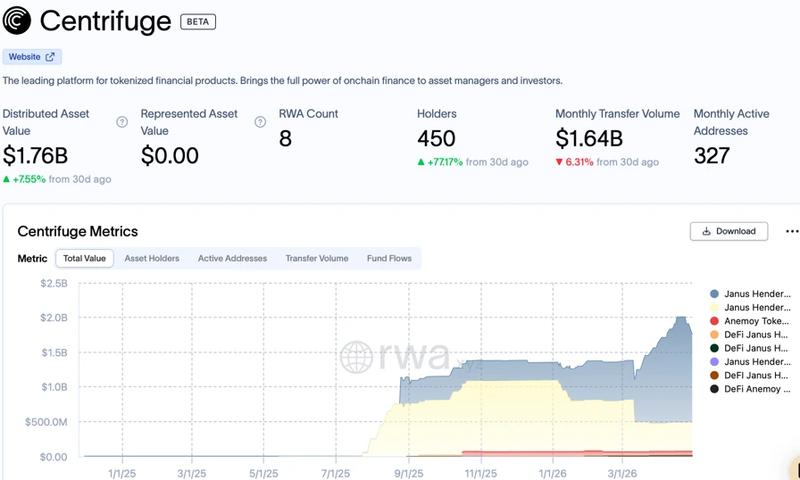The width and height of the screenshot is (800, 480).
Task: Show the Transfer Volume metric
Action: click(x=316, y=258)
